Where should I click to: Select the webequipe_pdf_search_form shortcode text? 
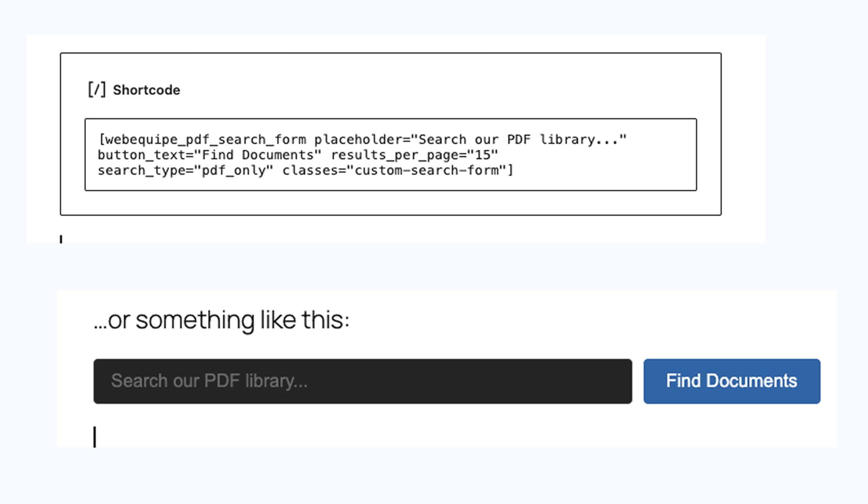pyautogui.click(x=202, y=139)
